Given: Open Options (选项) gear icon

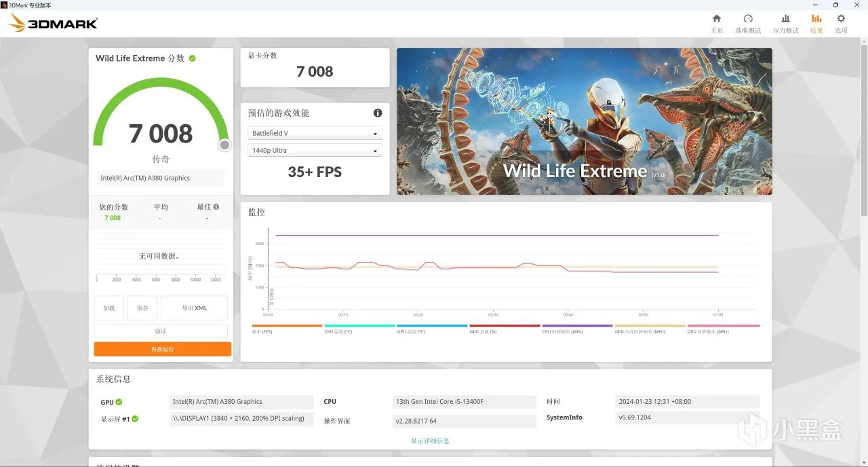Looking at the screenshot, I should click(x=841, y=23).
